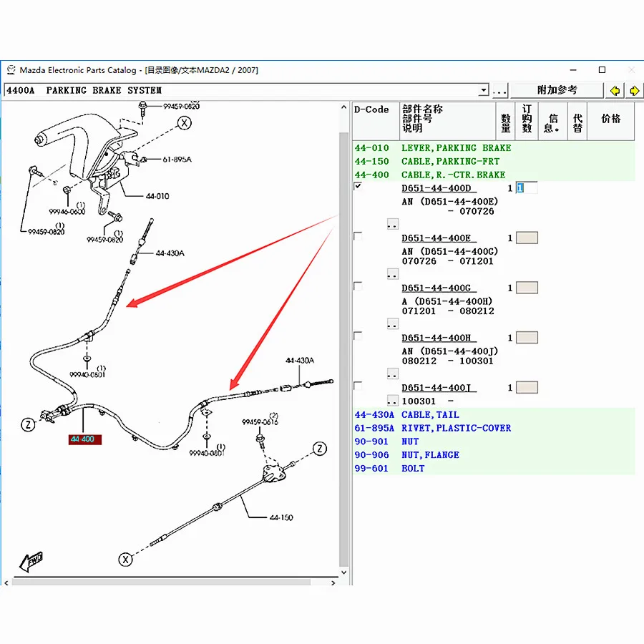Click the 附加参考 button
This screenshot has width=644, height=644.
(557, 90)
